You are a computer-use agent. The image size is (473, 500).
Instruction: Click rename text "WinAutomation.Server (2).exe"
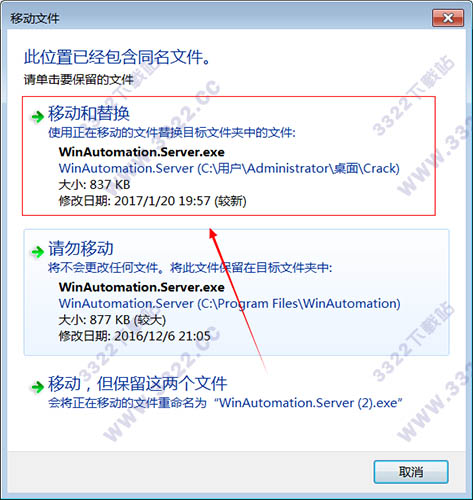[x=308, y=403]
